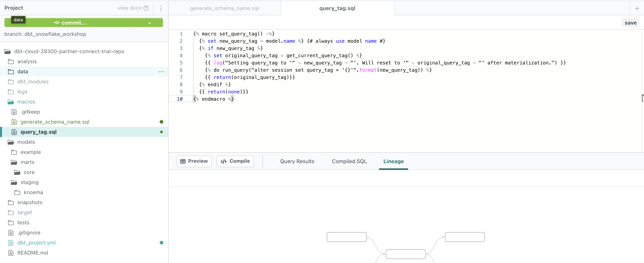Collapse the macros folder

click(x=26, y=102)
